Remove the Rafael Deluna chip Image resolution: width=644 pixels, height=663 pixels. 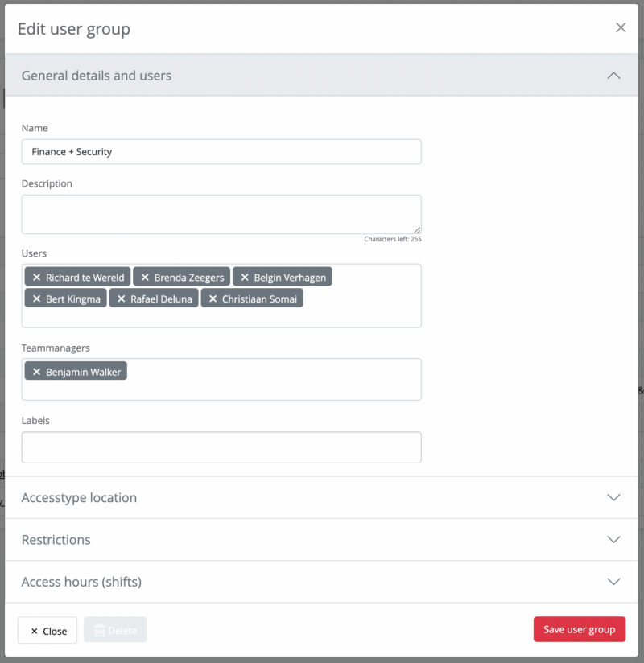coord(118,298)
